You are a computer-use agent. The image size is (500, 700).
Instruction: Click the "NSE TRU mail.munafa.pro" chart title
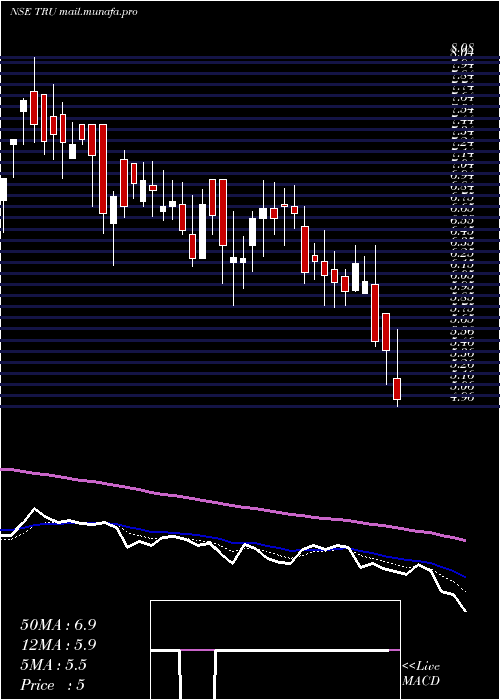coord(73,12)
